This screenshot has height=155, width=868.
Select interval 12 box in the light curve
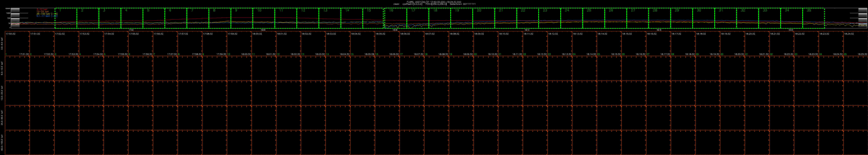tap(308, 18)
